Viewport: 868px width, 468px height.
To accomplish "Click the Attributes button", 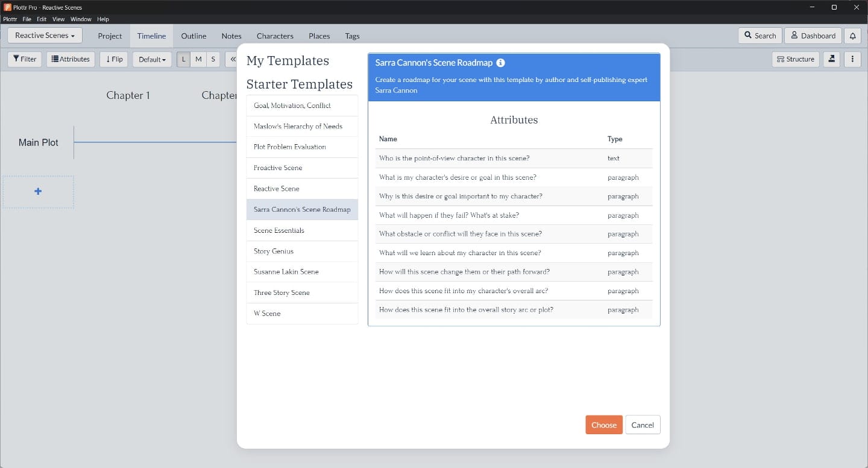I will tap(71, 59).
